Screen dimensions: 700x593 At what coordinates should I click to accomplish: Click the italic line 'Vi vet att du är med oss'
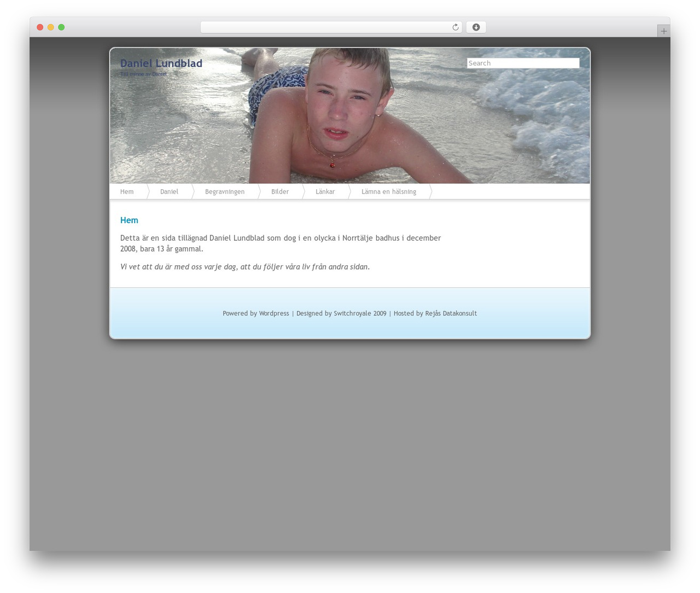click(245, 267)
